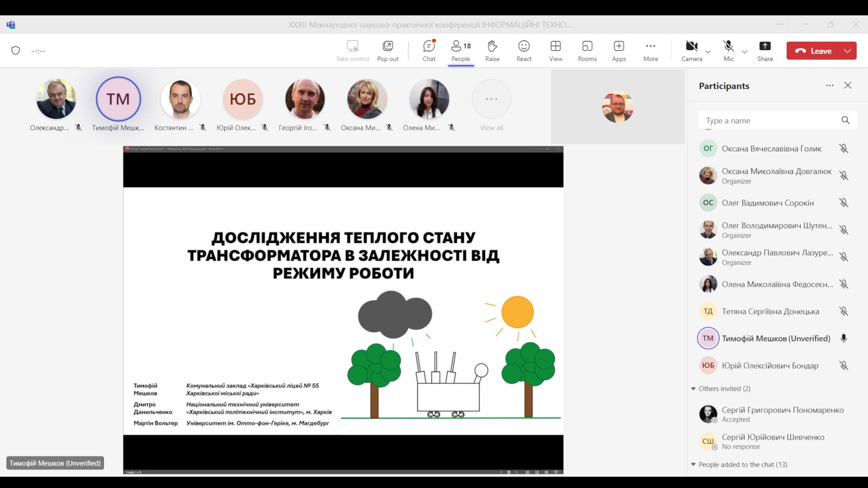This screenshot has height=488, width=868.
Task: Open the Camera options dropdown arrow
Action: (x=708, y=52)
